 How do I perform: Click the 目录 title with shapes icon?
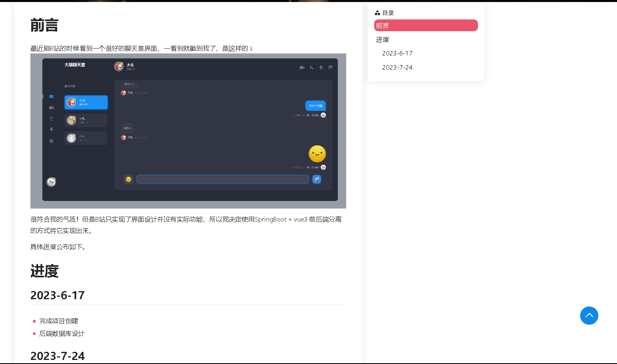point(384,13)
